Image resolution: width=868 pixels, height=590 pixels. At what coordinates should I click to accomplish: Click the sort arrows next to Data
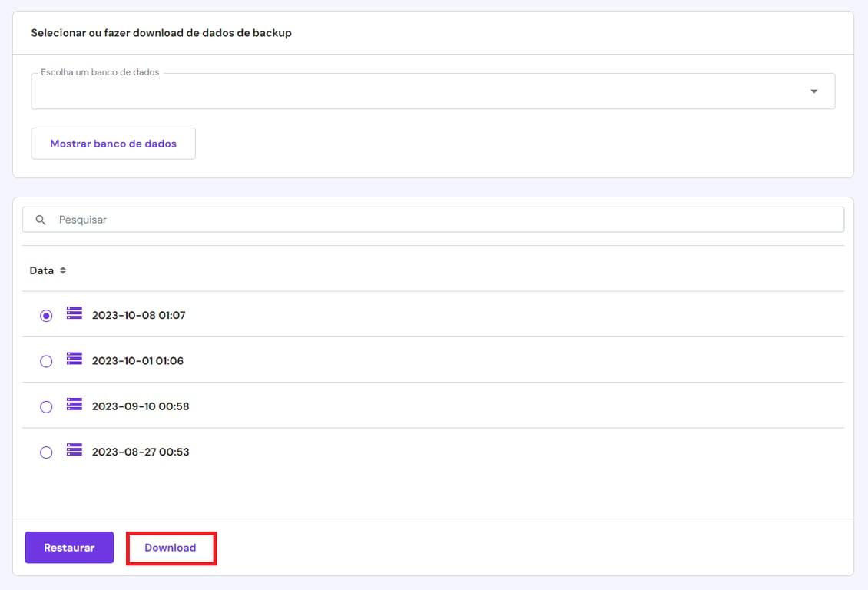63,270
